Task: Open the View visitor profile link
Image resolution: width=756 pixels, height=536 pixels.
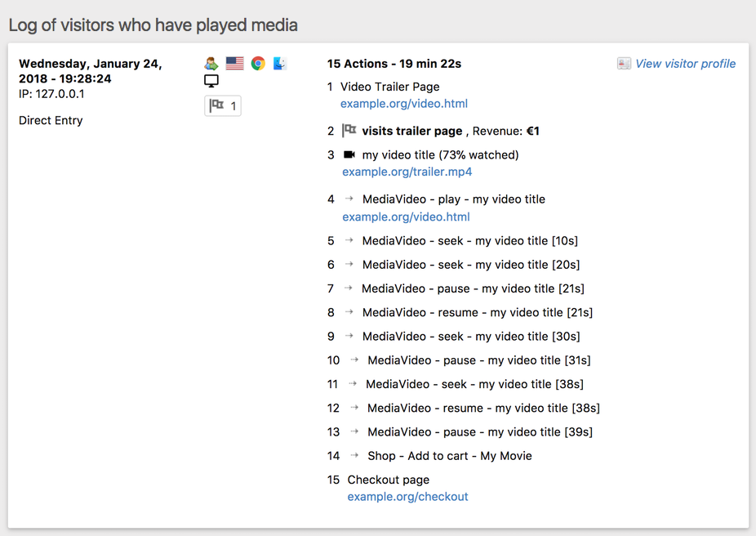Action: [685, 63]
